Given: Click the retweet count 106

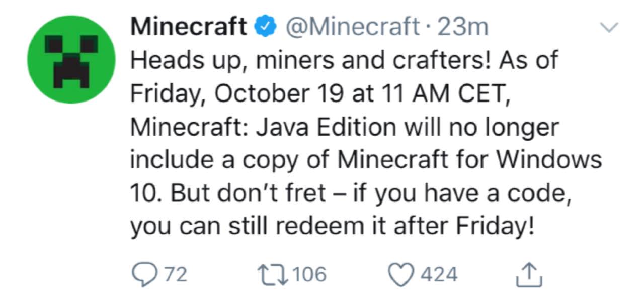Looking at the screenshot, I should [x=309, y=275].
